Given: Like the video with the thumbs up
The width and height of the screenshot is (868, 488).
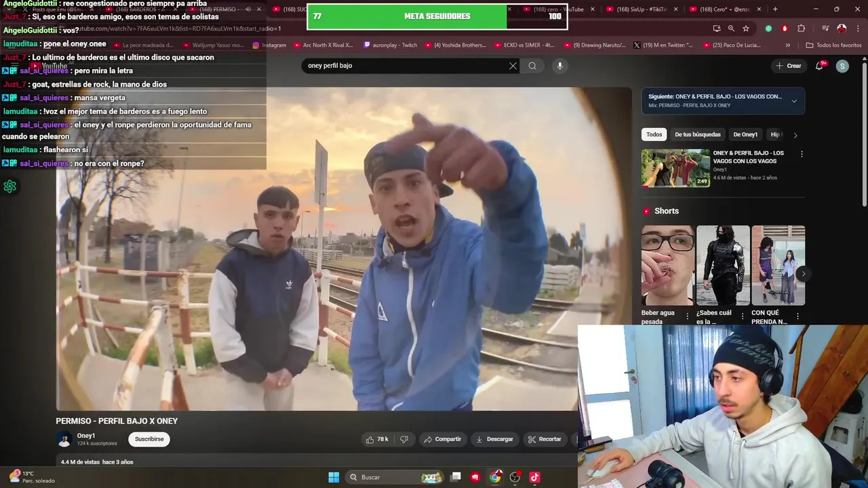Looking at the screenshot, I should pyautogui.click(x=377, y=439).
